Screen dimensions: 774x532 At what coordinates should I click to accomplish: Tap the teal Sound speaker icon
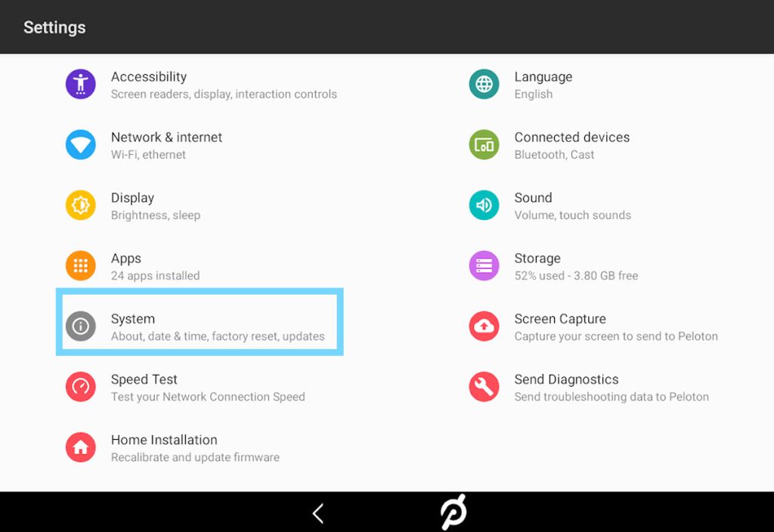pyautogui.click(x=484, y=206)
